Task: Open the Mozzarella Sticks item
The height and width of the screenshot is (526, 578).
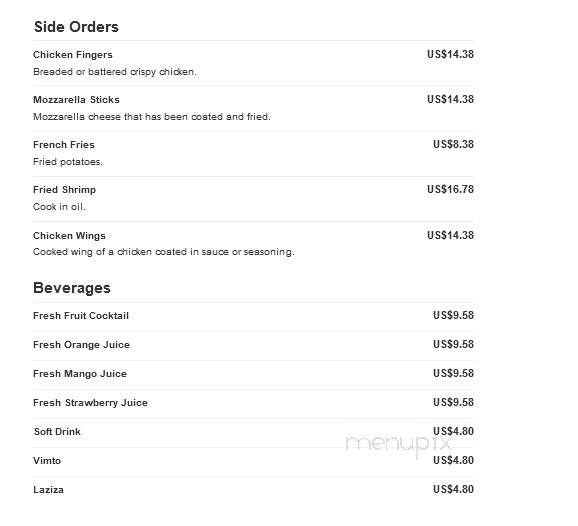Action: (x=253, y=108)
